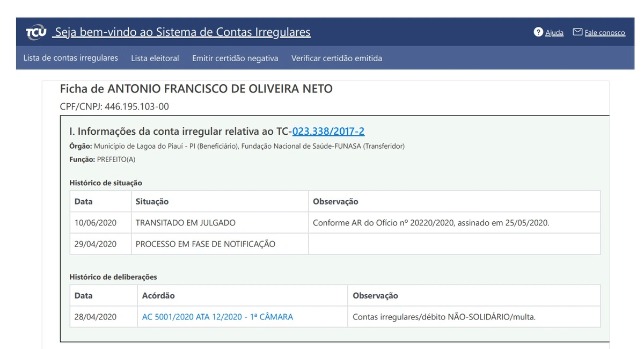This screenshot has width=644, height=349.
Task: Click the TCU logo in header
Action: click(36, 33)
